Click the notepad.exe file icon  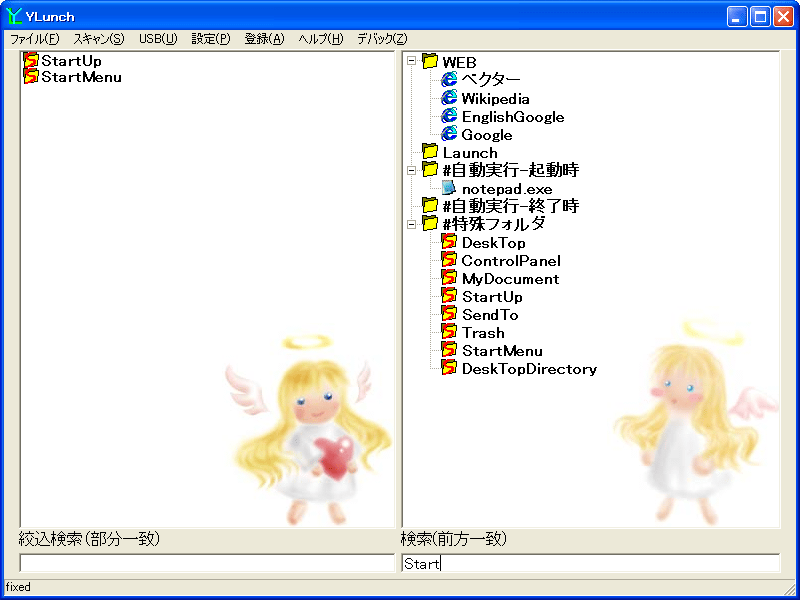(449, 188)
